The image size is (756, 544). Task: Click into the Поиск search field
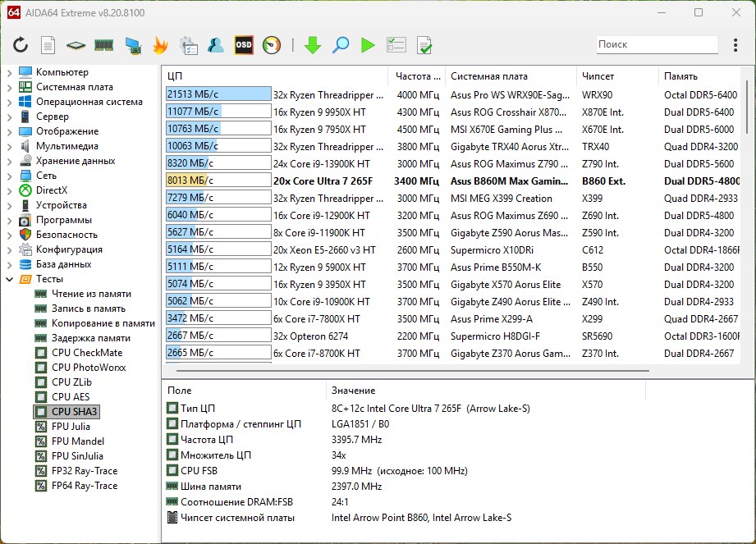pos(655,44)
